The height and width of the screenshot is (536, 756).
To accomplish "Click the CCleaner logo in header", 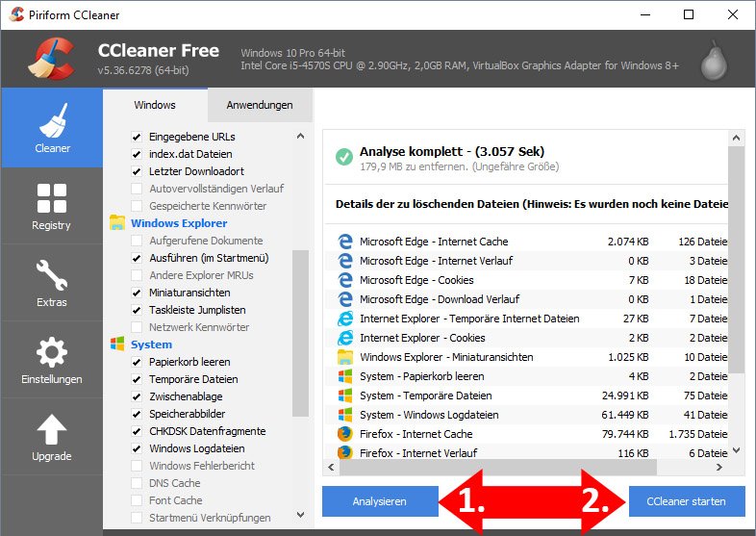I will point(52,58).
